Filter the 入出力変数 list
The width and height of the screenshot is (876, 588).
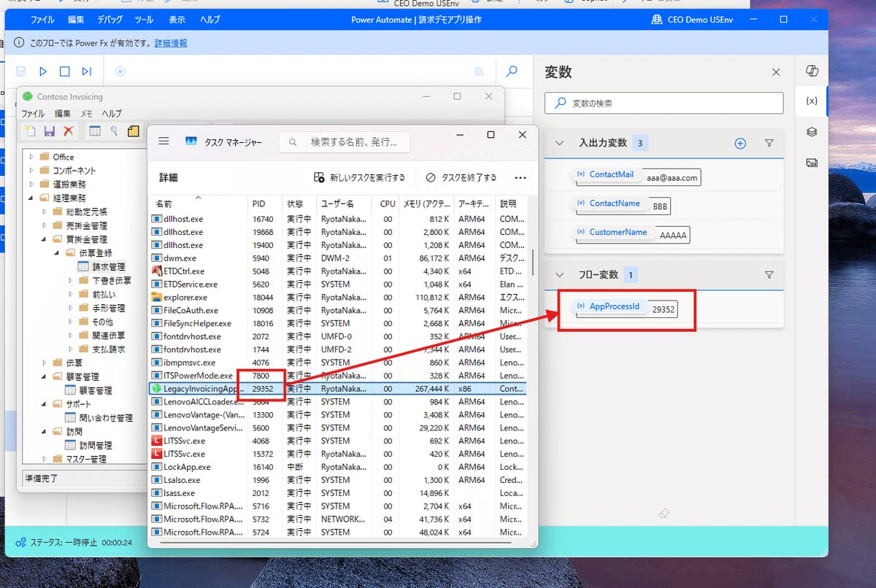769,144
